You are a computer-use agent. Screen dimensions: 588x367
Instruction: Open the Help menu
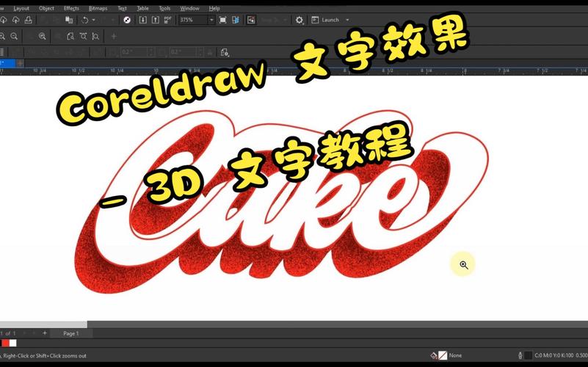pyautogui.click(x=214, y=8)
